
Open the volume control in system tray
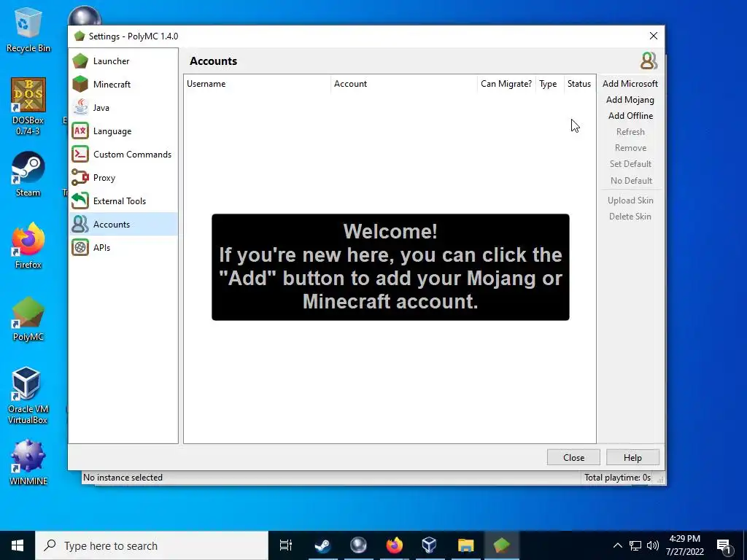pyautogui.click(x=653, y=545)
